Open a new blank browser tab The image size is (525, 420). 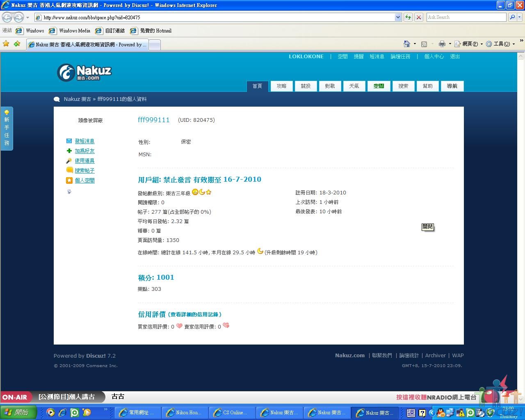click(155, 45)
